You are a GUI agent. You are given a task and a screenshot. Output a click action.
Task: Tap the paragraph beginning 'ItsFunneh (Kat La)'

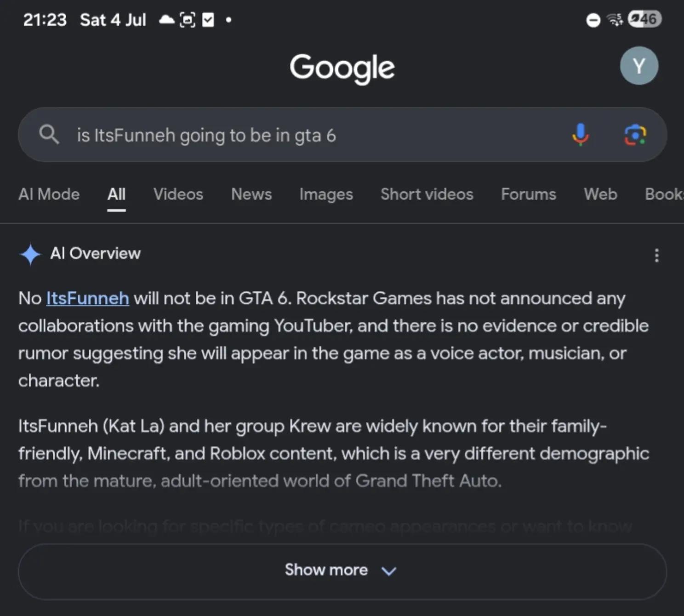tap(334, 453)
